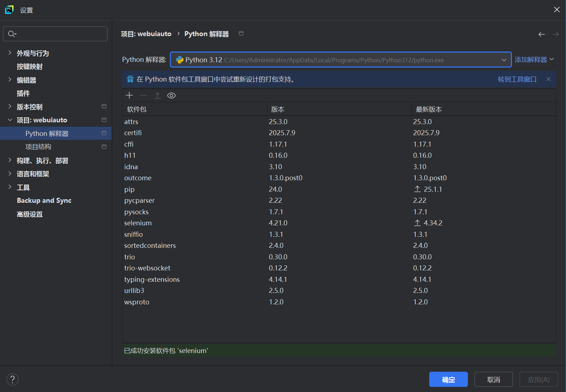
Task: Click the help question mark button
Action: [13, 379]
